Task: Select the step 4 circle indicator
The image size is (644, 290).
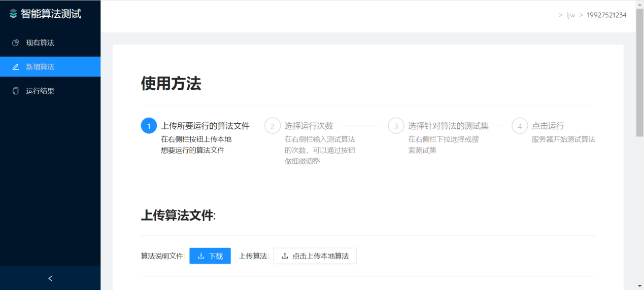Action: (520, 126)
